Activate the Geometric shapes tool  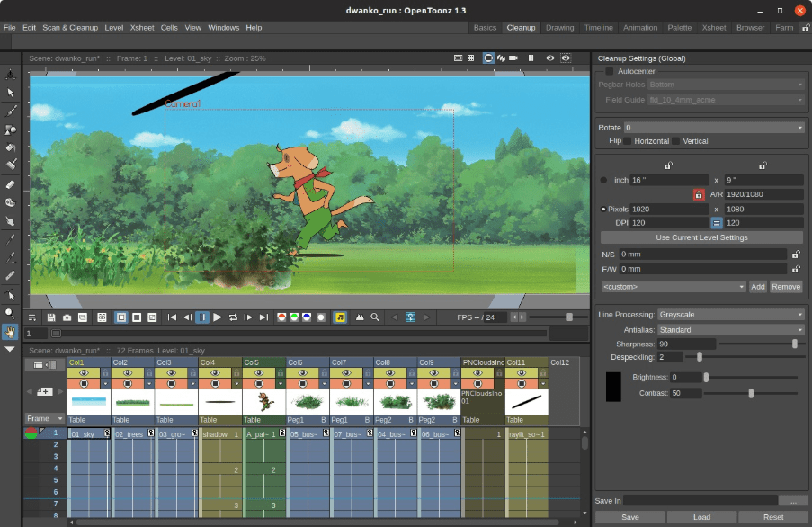click(11, 130)
